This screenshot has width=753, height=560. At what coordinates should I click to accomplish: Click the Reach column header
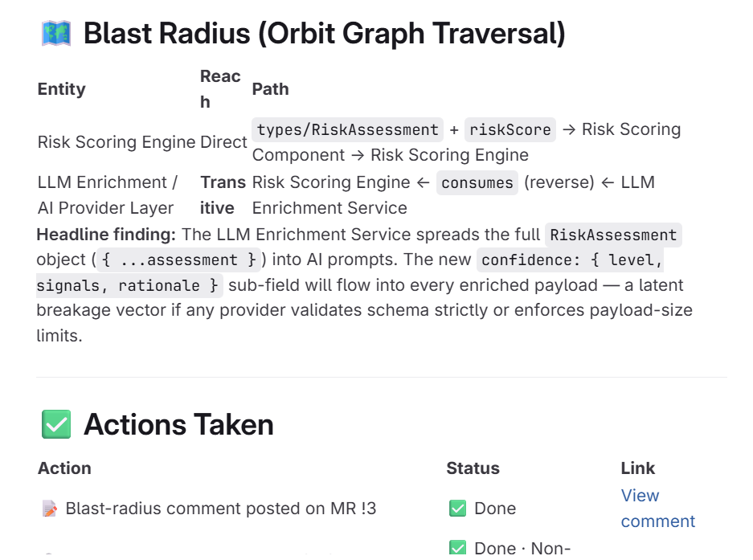(220, 89)
